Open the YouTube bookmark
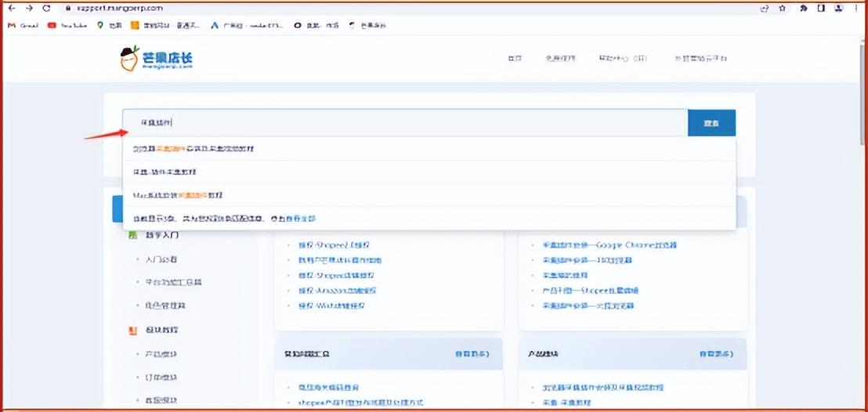The image size is (868, 412). coord(67,26)
